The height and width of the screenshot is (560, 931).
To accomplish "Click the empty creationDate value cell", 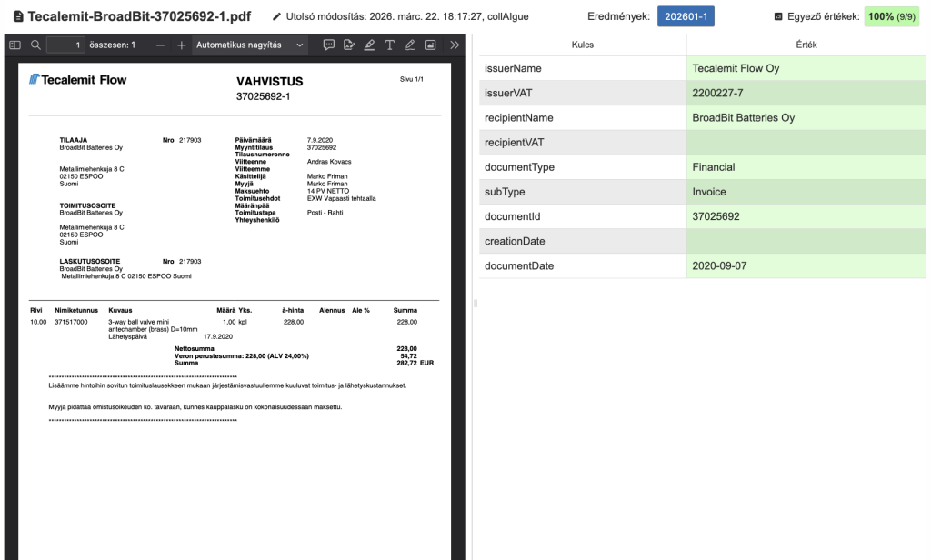I will pyautogui.click(x=806, y=241).
